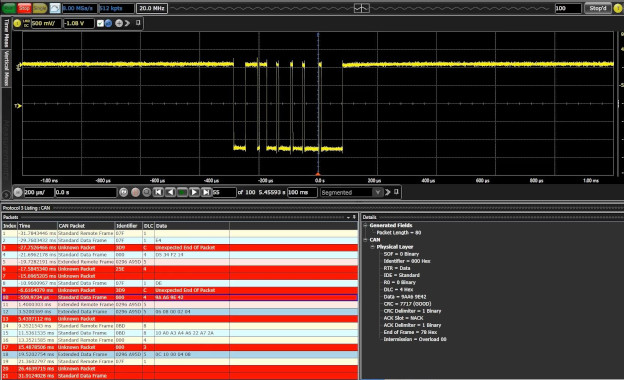Sort by the Index column header
Screen dimensions: 624x380
point(10,226)
